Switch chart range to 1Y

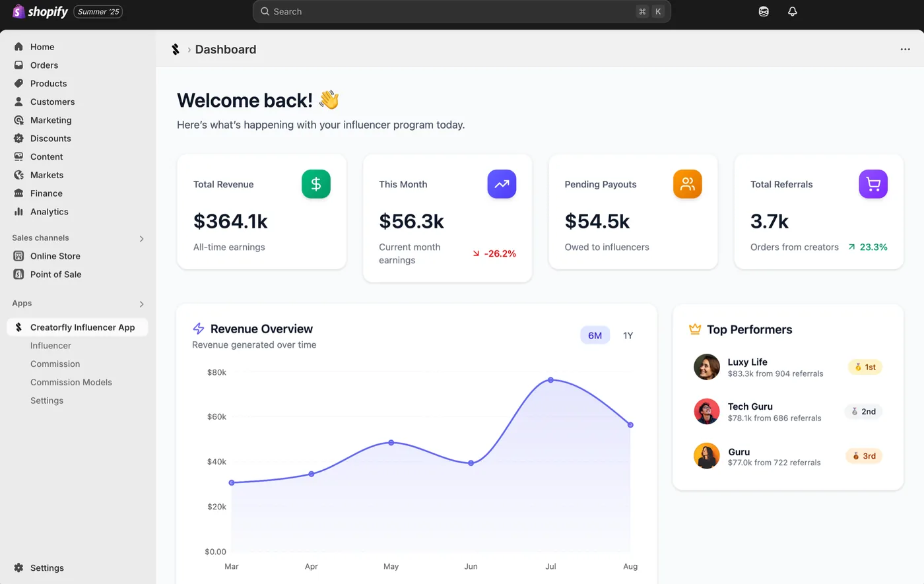628,335
